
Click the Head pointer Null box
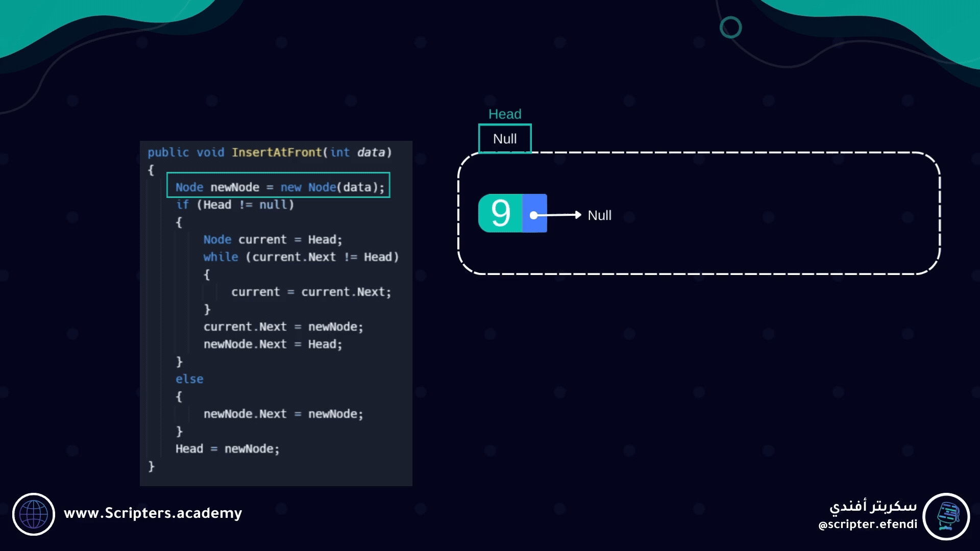pos(505,139)
